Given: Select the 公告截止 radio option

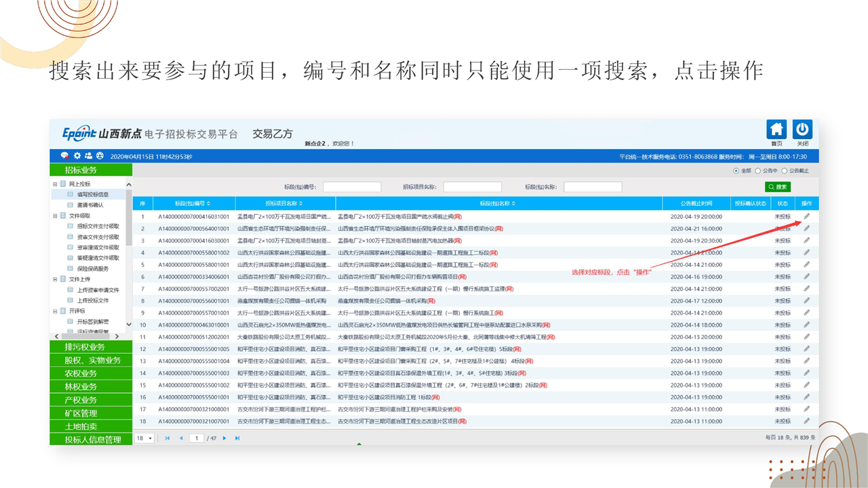Looking at the screenshot, I should [x=785, y=171].
